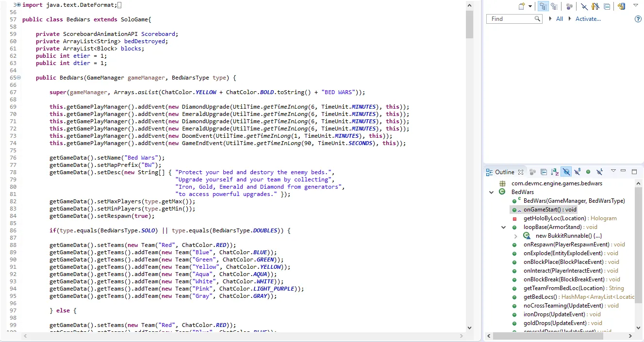Click line 57 class BedWars declaration text
Screen dimensions: 644x342
pos(87,19)
